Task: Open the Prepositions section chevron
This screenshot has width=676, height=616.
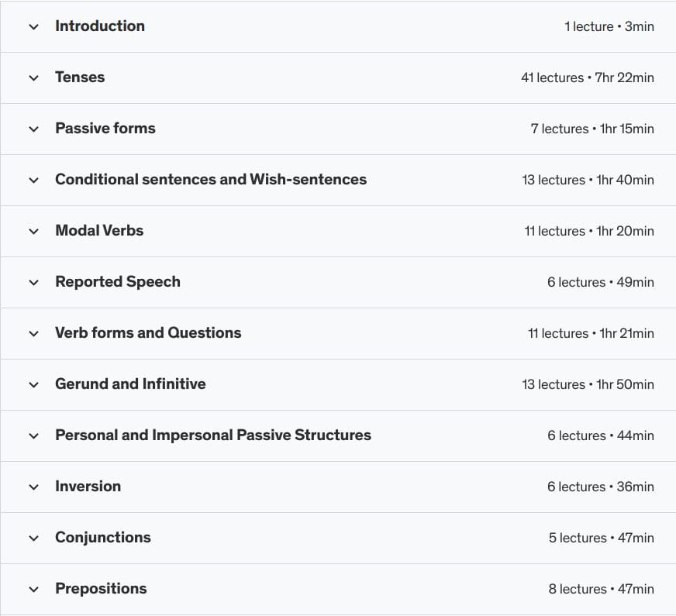Action: click(x=33, y=590)
